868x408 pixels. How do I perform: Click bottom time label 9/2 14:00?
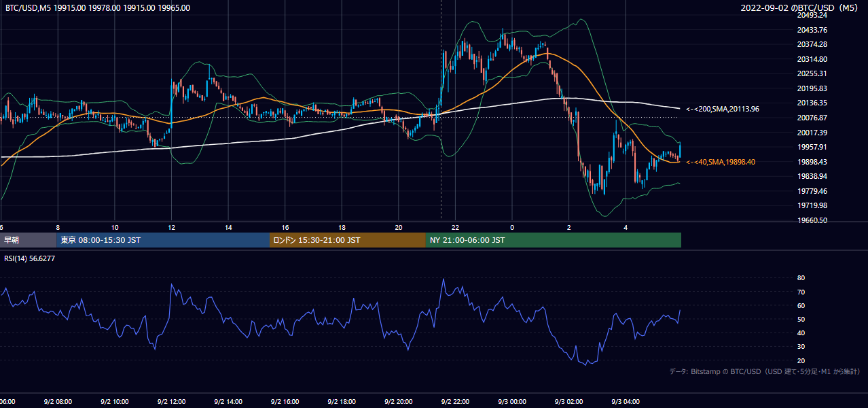point(228,402)
